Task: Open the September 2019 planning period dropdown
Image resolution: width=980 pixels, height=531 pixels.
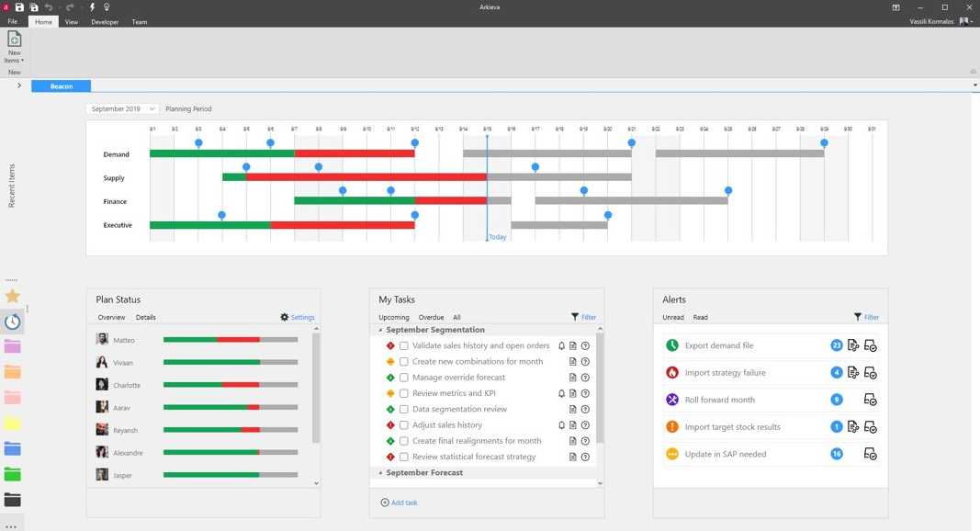Action: pyautogui.click(x=122, y=108)
